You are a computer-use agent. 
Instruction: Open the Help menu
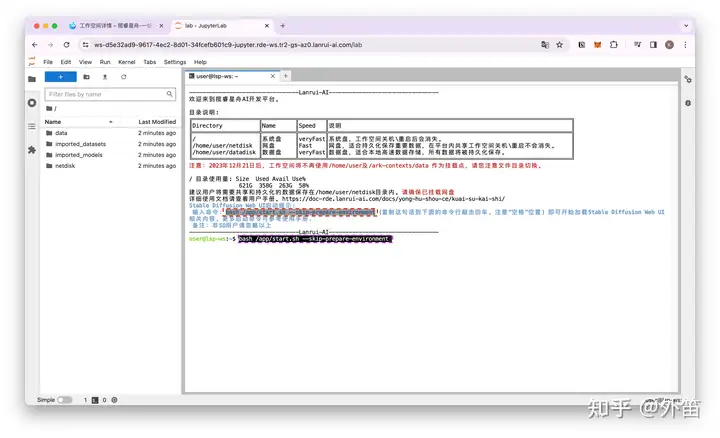(x=200, y=62)
